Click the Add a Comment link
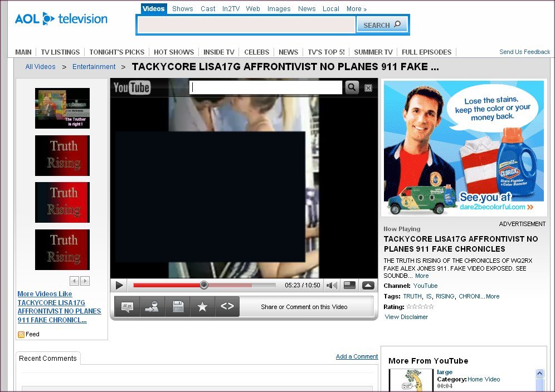Image resolution: width=555 pixels, height=392 pixels. [357, 356]
